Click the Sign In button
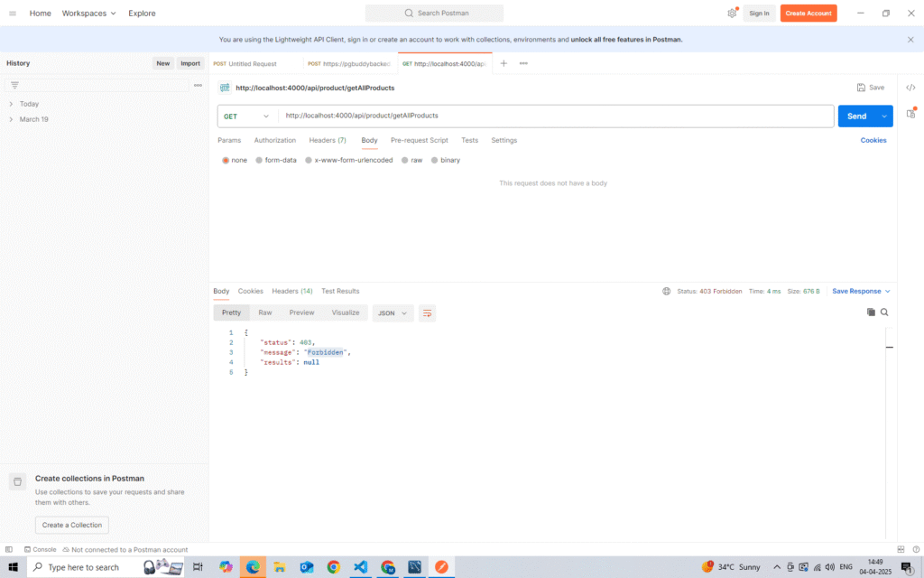This screenshot has width=924, height=578. click(x=759, y=13)
